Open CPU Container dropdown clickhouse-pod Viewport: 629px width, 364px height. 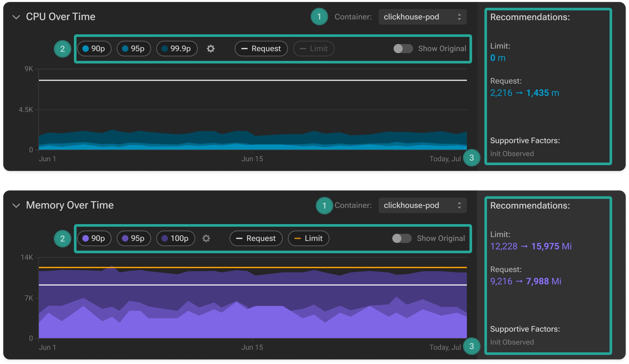(x=422, y=17)
